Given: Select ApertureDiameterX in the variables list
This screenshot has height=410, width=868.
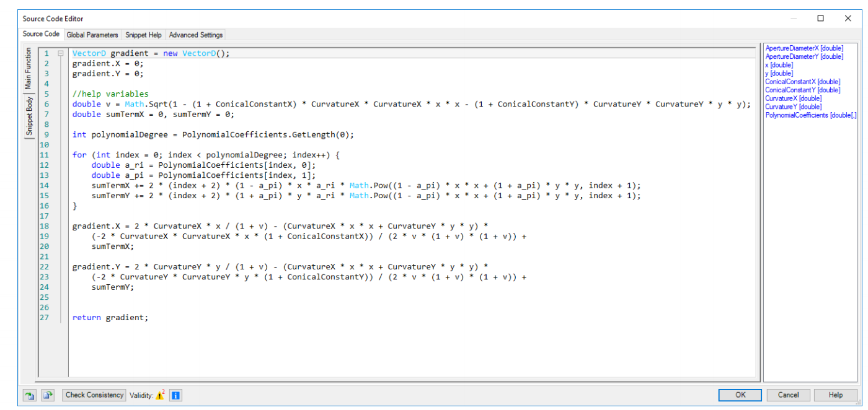Looking at the screenshot, I should [804, 48].
